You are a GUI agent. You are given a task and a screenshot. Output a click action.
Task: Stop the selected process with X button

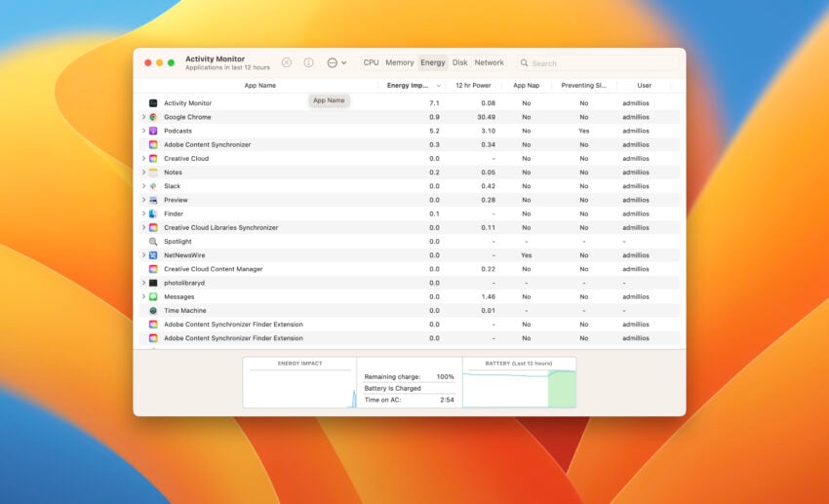tap(287, 62)
